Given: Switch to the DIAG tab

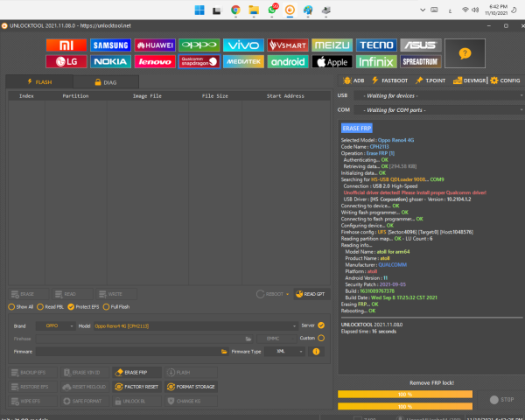Looking at the screenshot, I should (x=106, y=82).
